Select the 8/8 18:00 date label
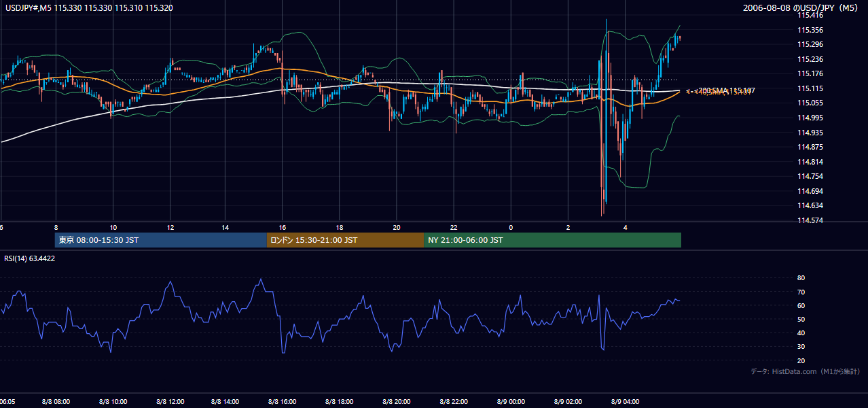Image resolution: width=868 pixels, height=408 pixels. point(340,402)
